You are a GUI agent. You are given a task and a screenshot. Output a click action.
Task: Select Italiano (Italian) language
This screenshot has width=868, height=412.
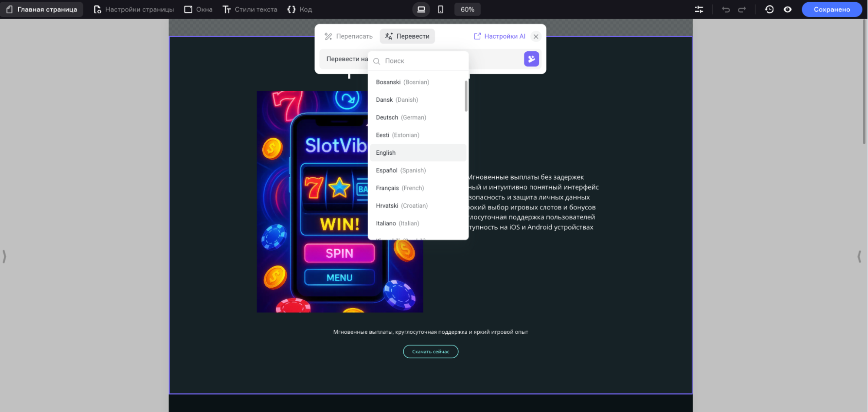point(418,223)
